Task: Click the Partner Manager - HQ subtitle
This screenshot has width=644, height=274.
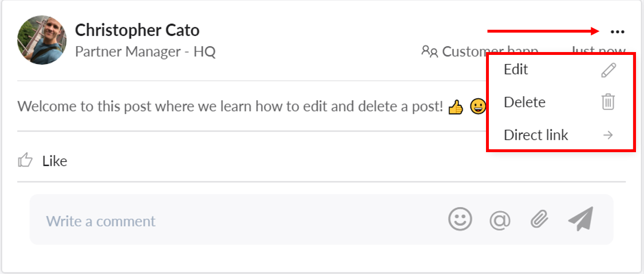Action: pyautogui.click(x=145, y=51)
